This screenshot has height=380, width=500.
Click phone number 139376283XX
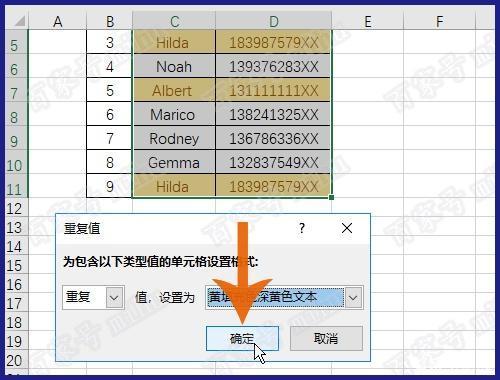pos(273,66)
